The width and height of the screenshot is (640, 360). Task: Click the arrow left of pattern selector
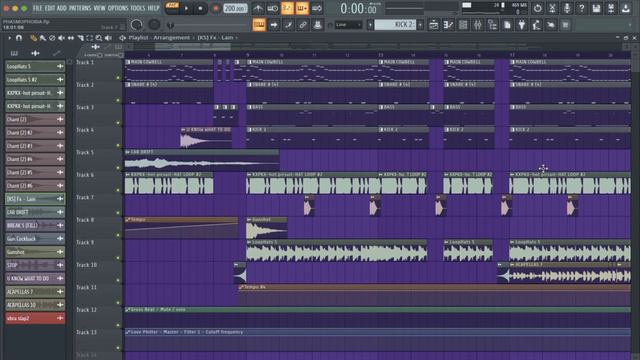click(370, 25)
